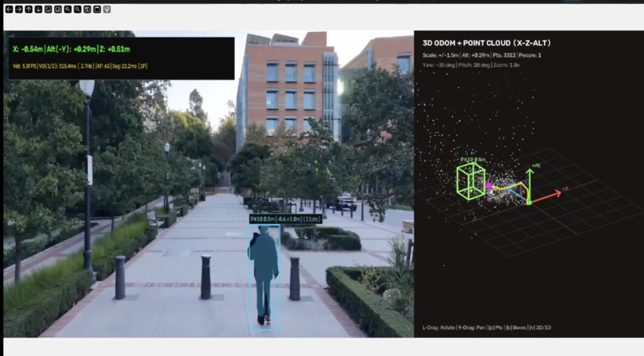Viewport: 644px width, 356px height.
Task: Open the greyed display properties icon
Action: pos(107,9)
